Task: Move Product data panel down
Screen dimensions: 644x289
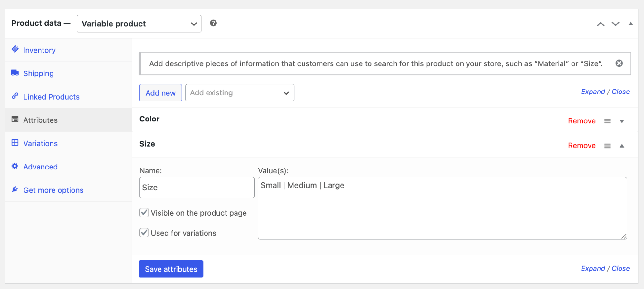Action: pyautogui.click(x=616, y=24)
